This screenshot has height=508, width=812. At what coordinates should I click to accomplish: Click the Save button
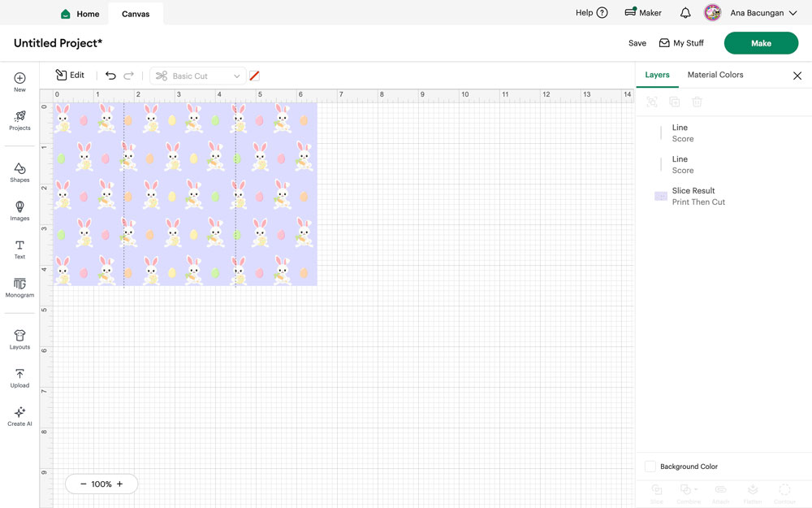click(637, 43)
